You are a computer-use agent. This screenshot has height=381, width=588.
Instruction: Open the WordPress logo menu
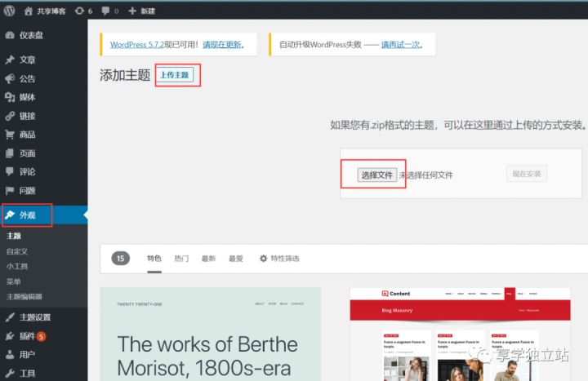click(x=9, y=11)
